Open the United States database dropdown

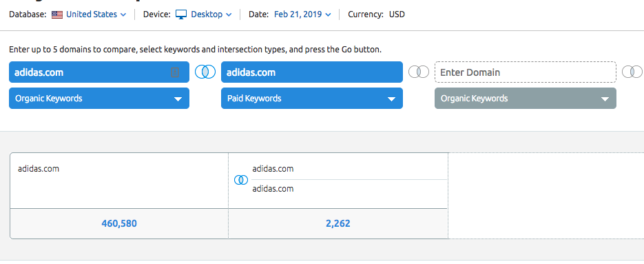tap(96, 14)
